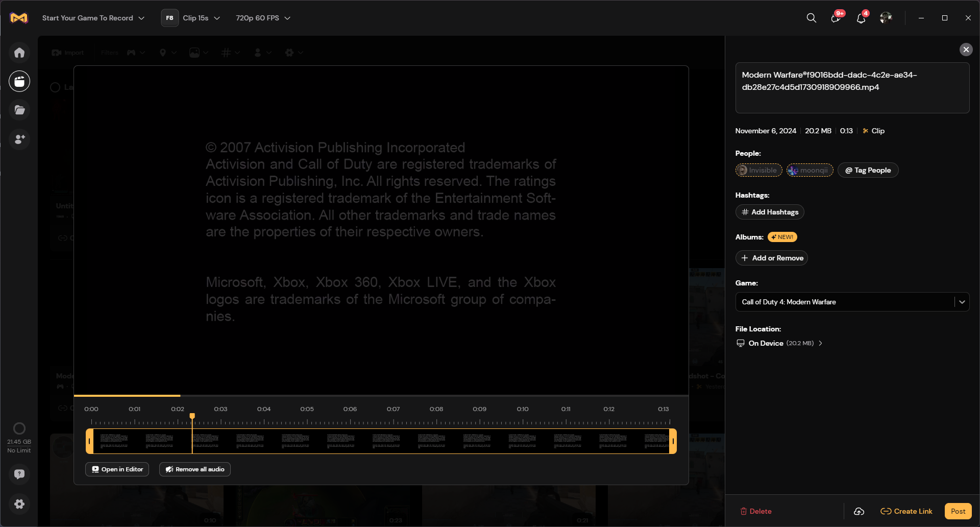Viewport: 980px width, 527px height.
Task: Click the Medal logo icon
Action: coord(19,18)
